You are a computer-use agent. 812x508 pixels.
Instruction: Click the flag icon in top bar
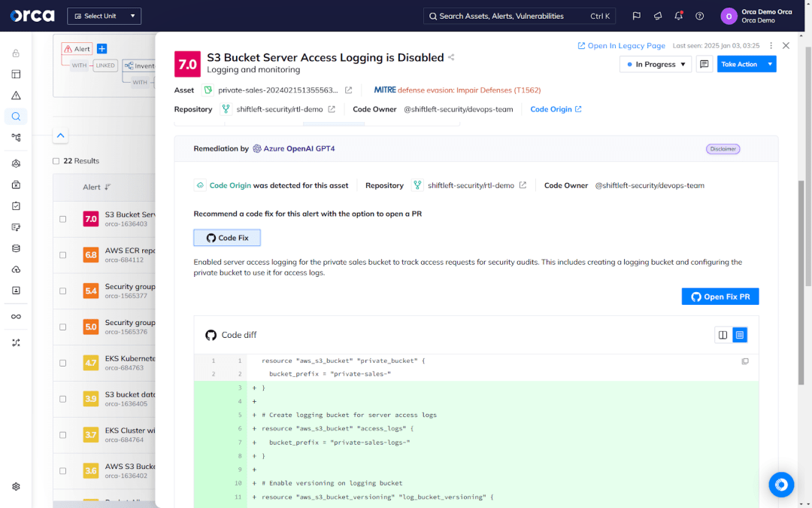[x=637, y=16]
